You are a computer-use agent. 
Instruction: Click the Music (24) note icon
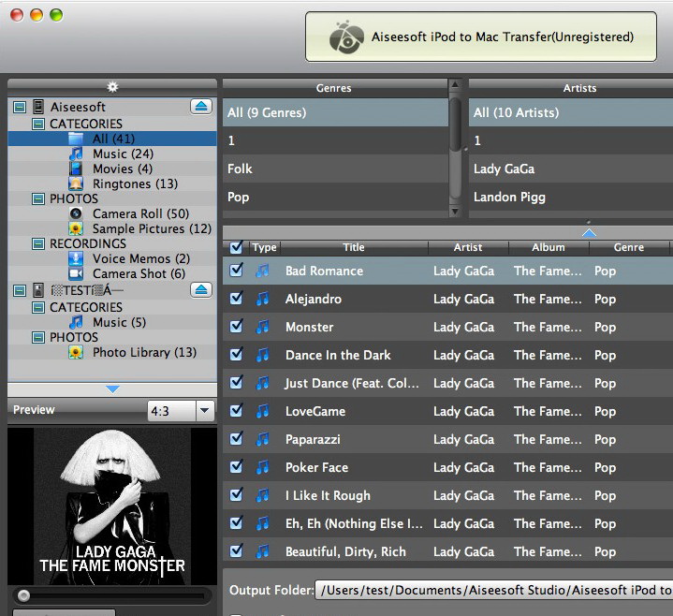76,154
